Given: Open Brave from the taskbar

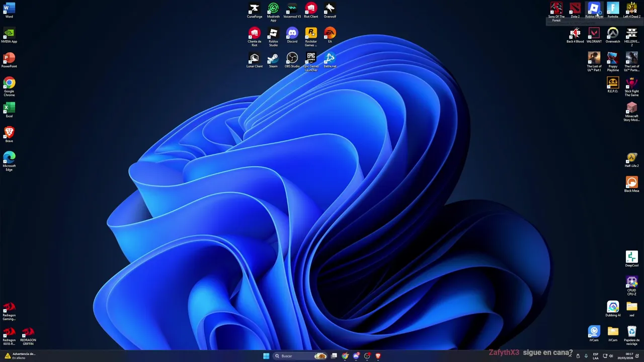Looking at the screenshot, I should pyautogui.click(x=378, y=356).
